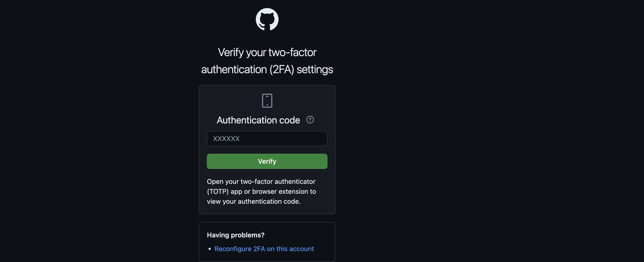Click the word "Reconfigure" in the link
Image resolution: width=644 pixels, height=262 pixels.
coord(233,249)
